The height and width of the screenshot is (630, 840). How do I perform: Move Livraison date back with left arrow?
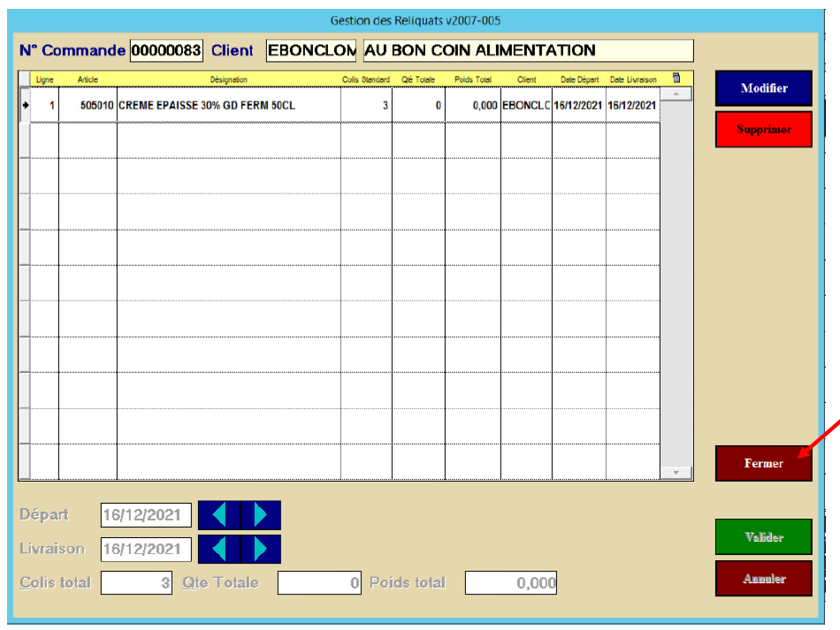click(x=218, y=549)
